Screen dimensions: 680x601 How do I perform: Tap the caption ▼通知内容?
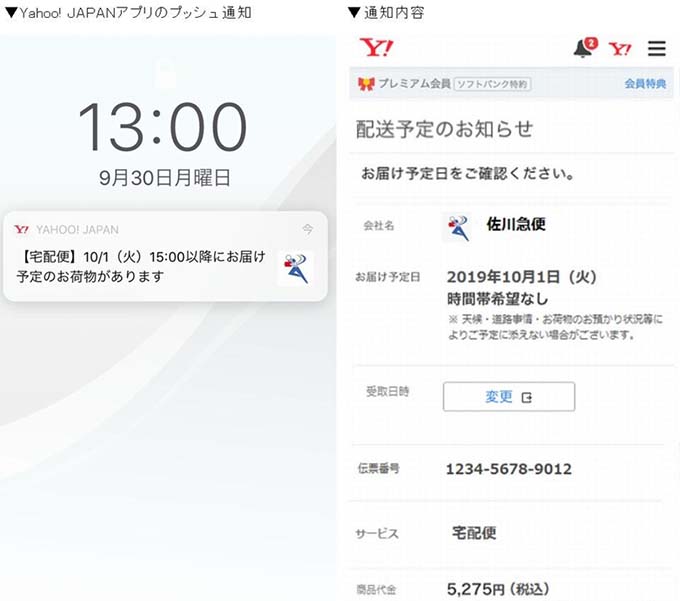(386, 13)
